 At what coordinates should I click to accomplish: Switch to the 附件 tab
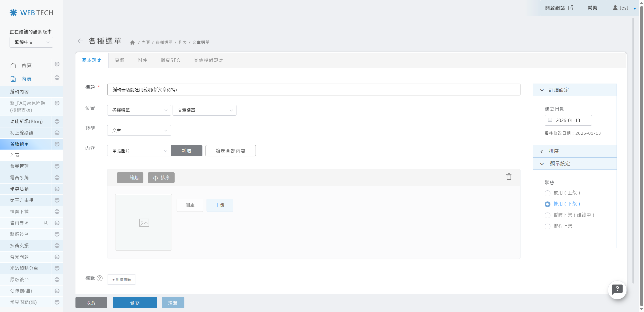[142, 60]
